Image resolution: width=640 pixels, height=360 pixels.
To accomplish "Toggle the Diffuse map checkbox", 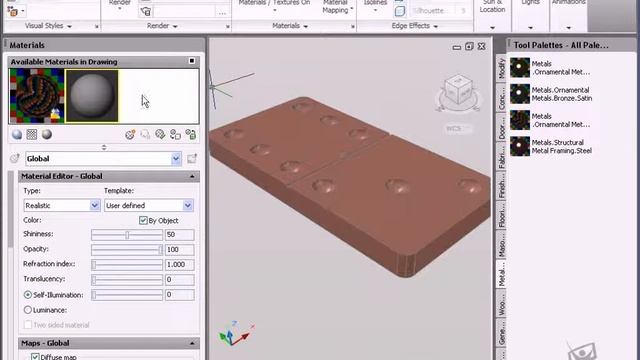I will coord(35,357).
